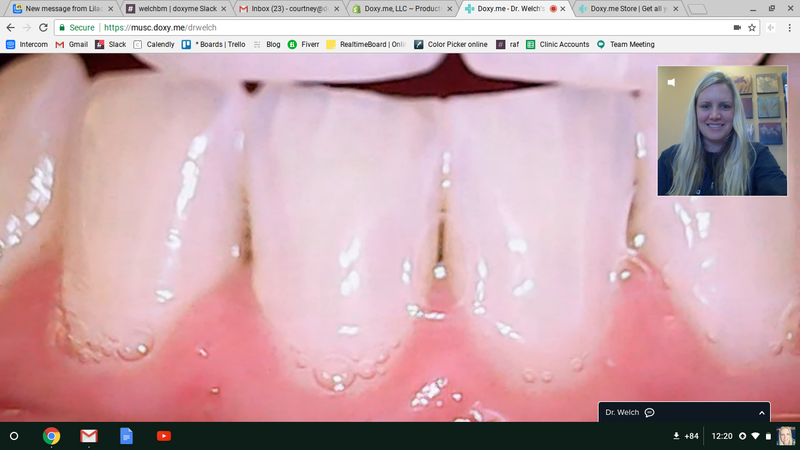Viewport: 800px width, 450px height.
Task: Open the Team Meeting bookmark
Action: click(626, 44)
